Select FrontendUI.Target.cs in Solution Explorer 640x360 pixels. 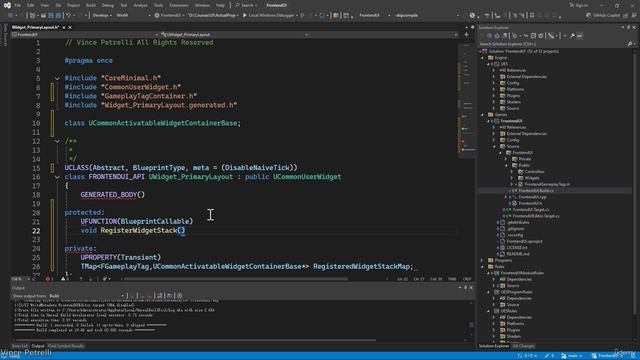[530, 210]
